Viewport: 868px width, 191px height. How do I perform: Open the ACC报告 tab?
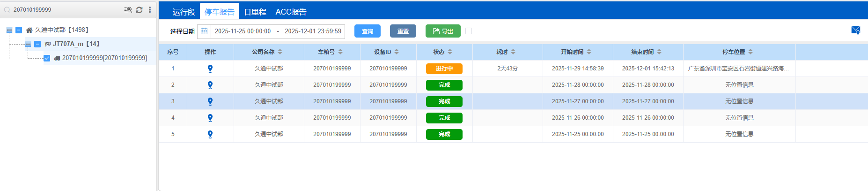(291, 12)
